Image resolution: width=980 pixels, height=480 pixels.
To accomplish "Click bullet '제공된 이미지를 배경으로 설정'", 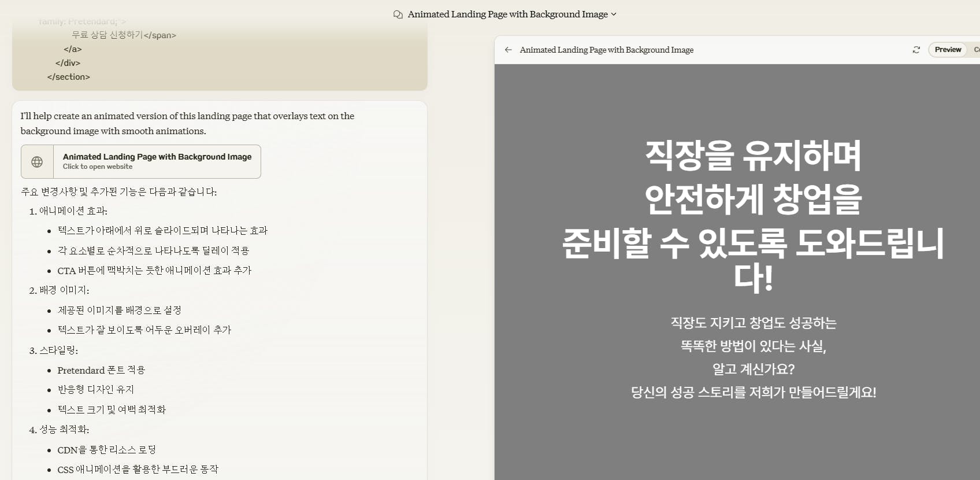I will tap(119, 311).
